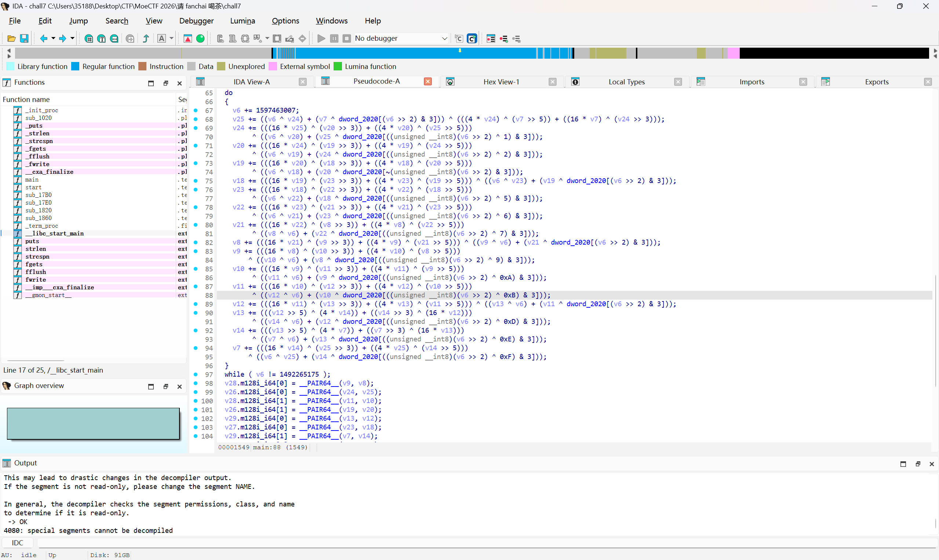
Task: Start the debugger process with the play icon
Action: [321, 39]
